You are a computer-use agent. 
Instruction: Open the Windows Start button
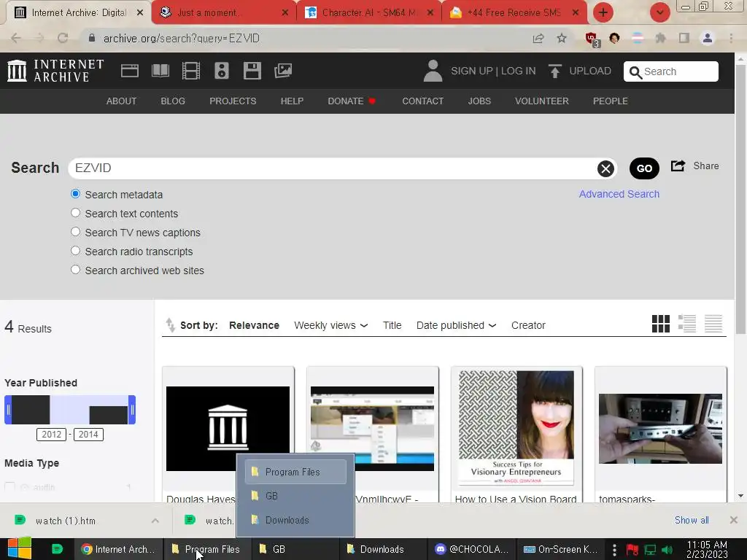click(x=20, y=548)
